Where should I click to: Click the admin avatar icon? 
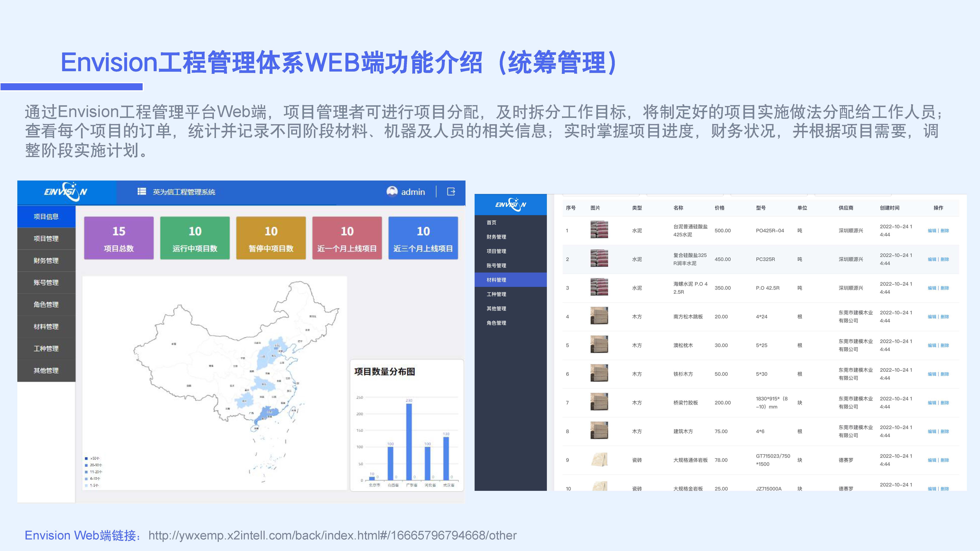click(x=392, y=192)
